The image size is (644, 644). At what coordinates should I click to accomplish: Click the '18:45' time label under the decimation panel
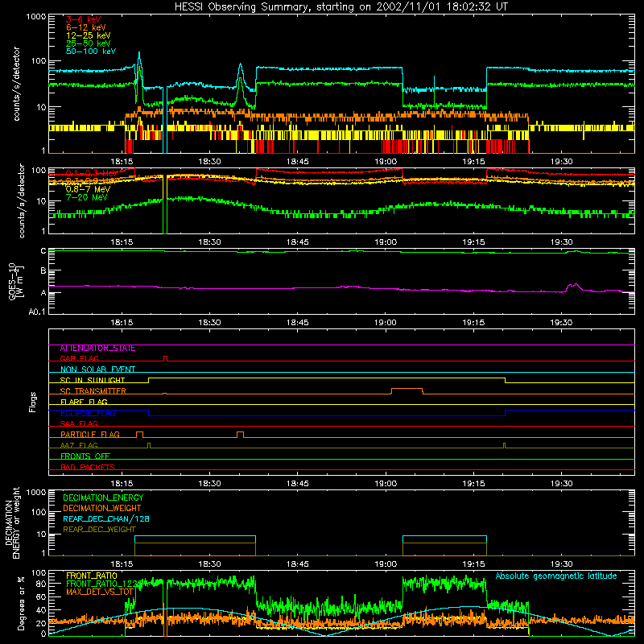pos(297,564)
